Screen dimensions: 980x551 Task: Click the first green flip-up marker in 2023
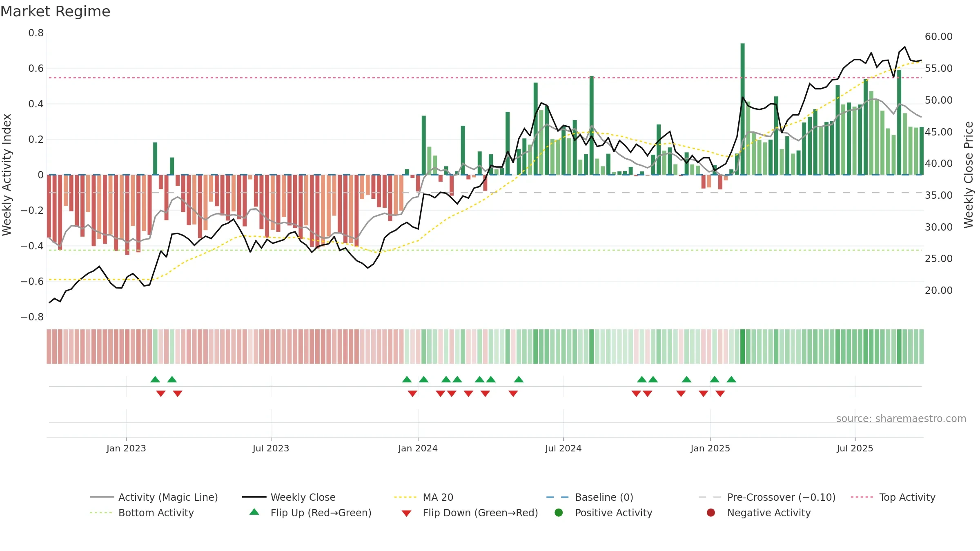(155, 379)
